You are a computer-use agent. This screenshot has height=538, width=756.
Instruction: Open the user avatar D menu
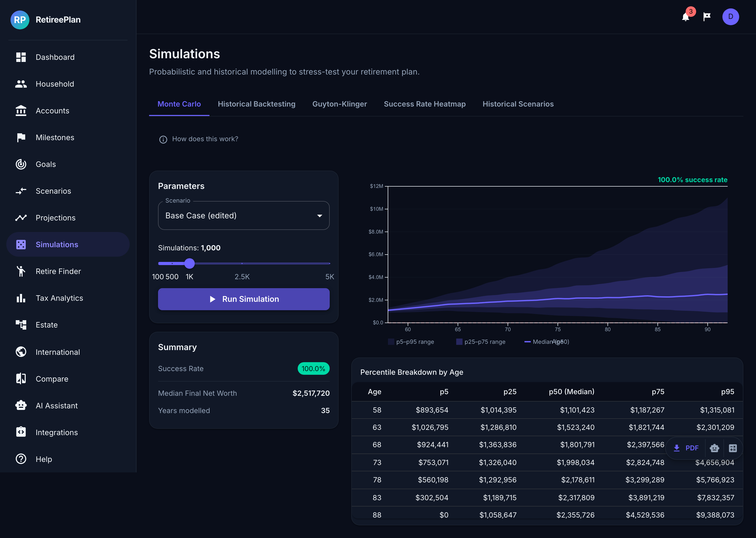click(730, 17)
